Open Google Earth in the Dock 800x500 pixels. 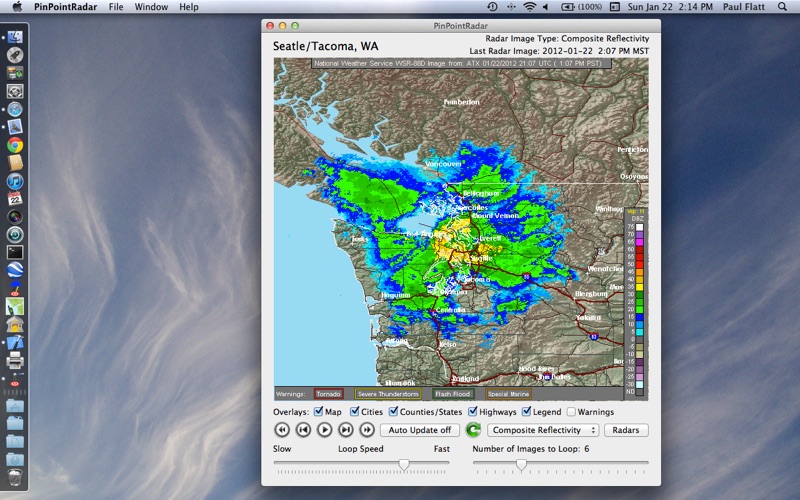click(x=15, y=269)
